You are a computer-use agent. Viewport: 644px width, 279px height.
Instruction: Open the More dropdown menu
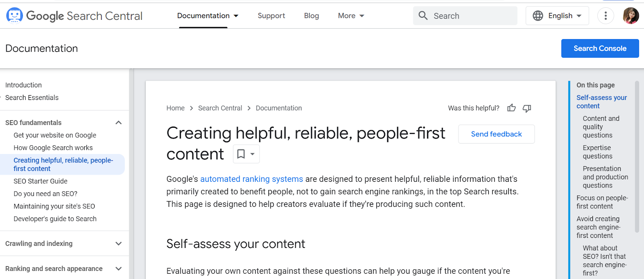tap(351, 16)
